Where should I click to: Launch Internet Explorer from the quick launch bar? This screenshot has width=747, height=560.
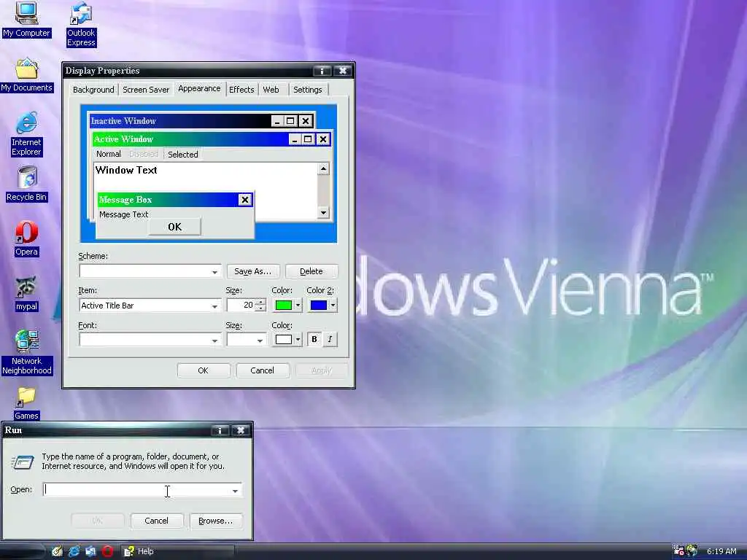pos(74,551)
